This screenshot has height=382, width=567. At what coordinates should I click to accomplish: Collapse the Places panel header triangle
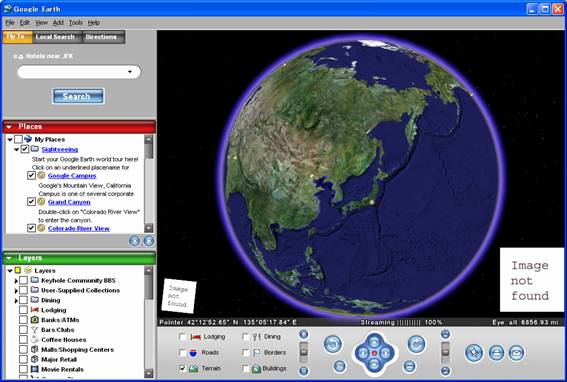9,127
